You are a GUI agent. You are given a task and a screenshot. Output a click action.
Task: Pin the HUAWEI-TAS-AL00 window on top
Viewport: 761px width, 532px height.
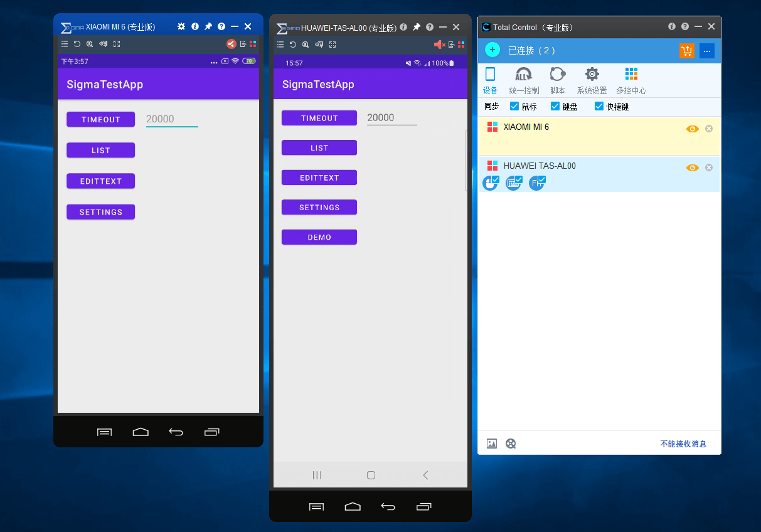(417, 27)
